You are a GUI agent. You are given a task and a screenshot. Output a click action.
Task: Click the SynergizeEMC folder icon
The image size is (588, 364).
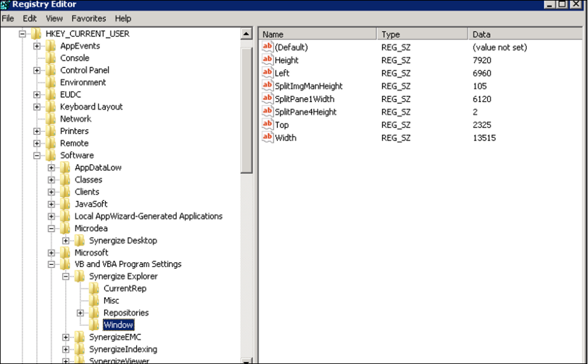click(x=79, y=338)
